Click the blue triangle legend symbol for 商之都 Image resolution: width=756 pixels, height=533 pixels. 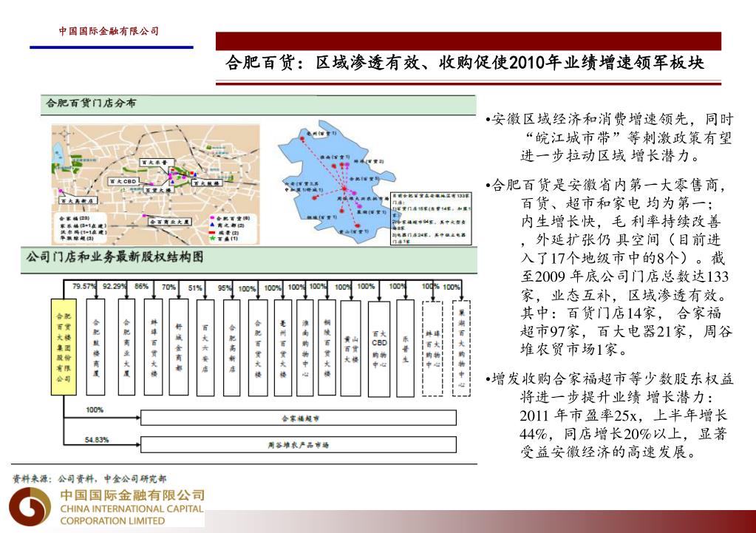(211, 225)
